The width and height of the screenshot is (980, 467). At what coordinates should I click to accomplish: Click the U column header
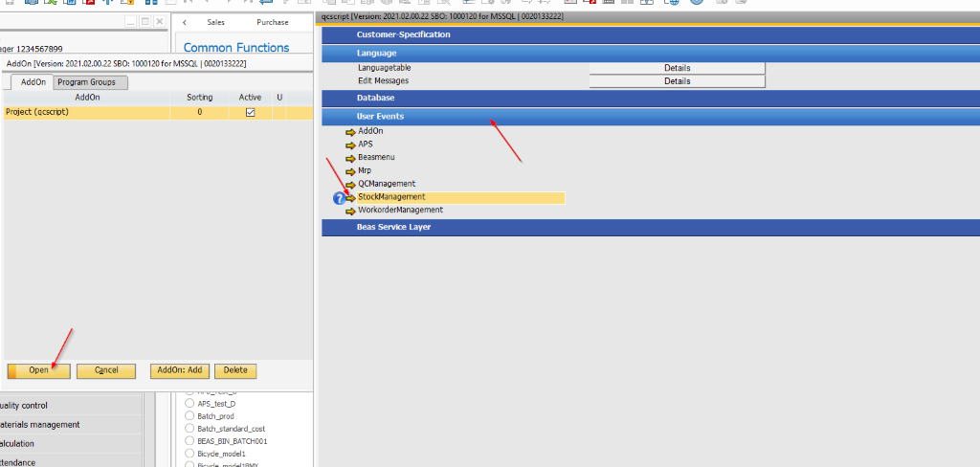(279, 98)
